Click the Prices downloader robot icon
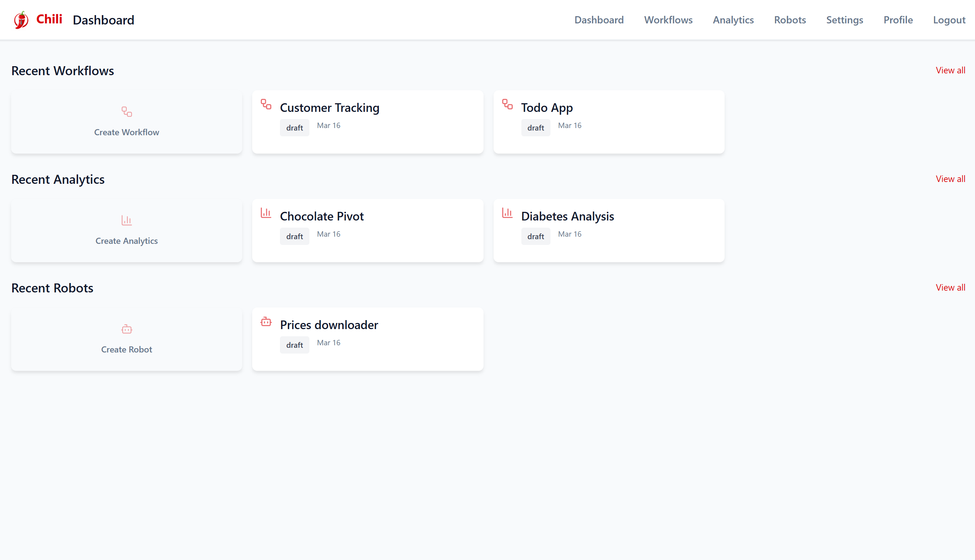975x560 pixels. [266, 322]
